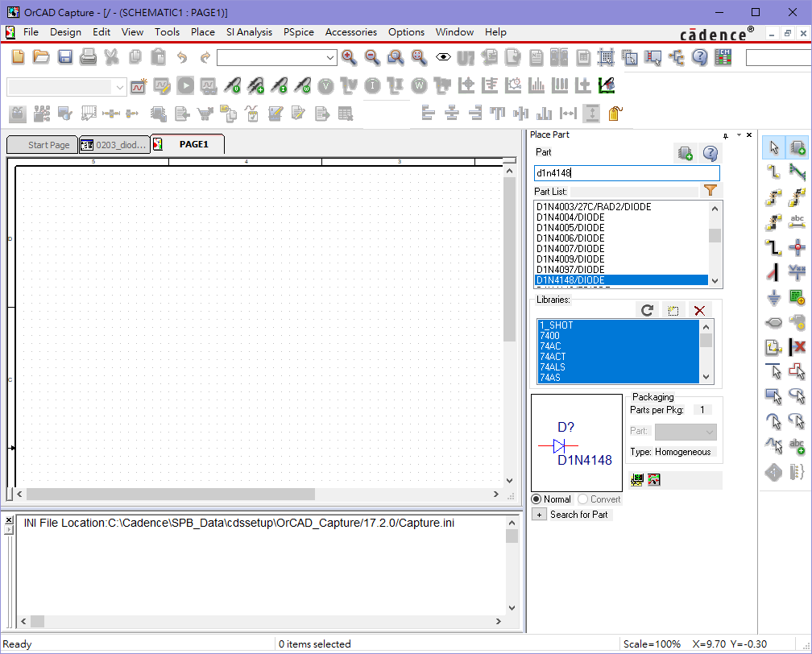Open a file with the folder icon
Screen dimensions: 812x654
click(41, 57)
